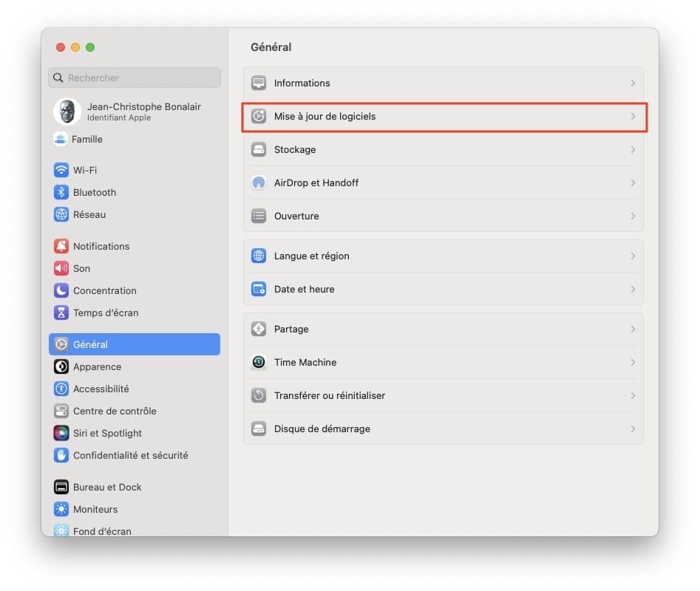Click the yellow minimize window button

tap(75, 47)
